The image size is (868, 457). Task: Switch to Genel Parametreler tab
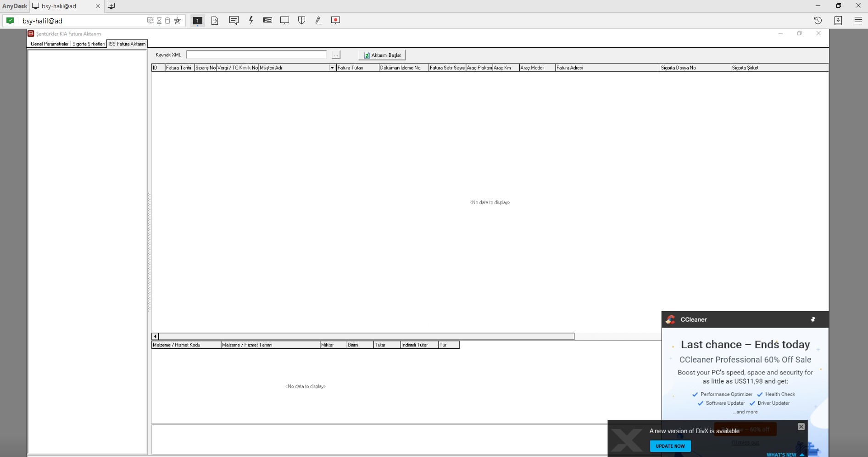click(x=50, y=44)
